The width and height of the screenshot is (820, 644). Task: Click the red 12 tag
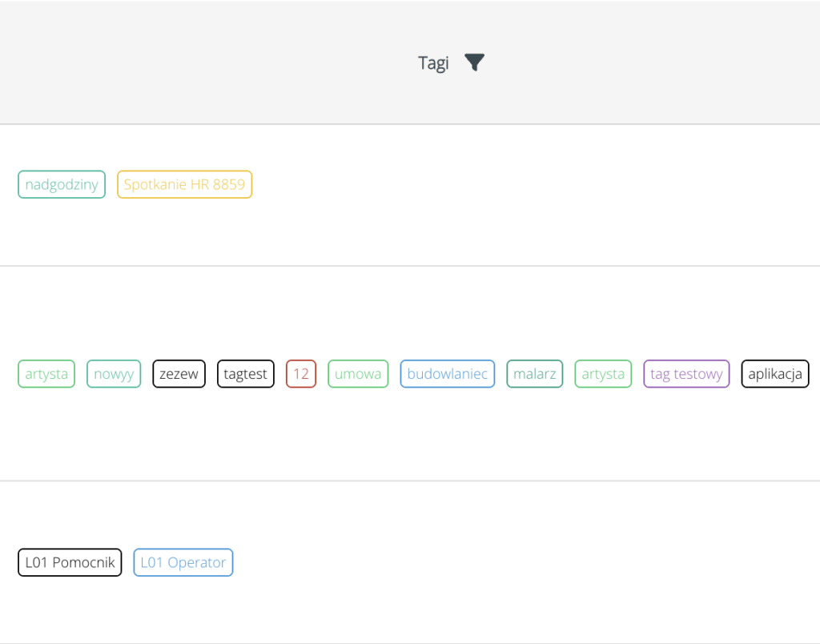pyautogui.click(x=301, y=374)
